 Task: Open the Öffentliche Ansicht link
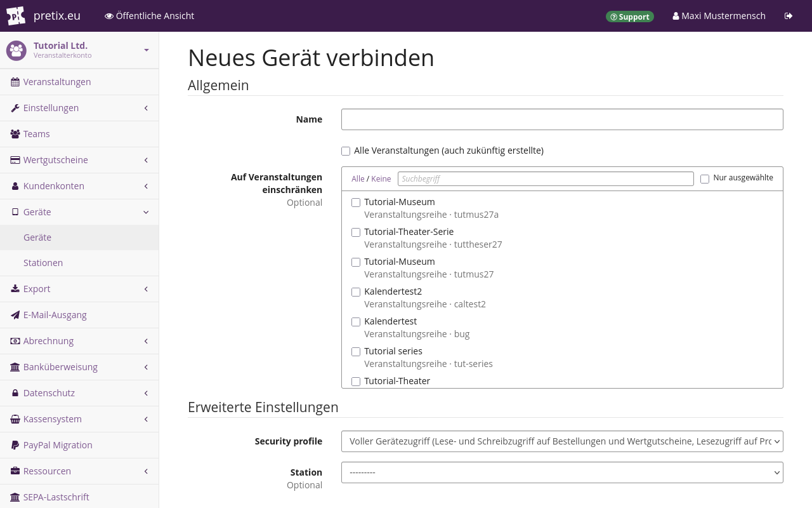150,16
